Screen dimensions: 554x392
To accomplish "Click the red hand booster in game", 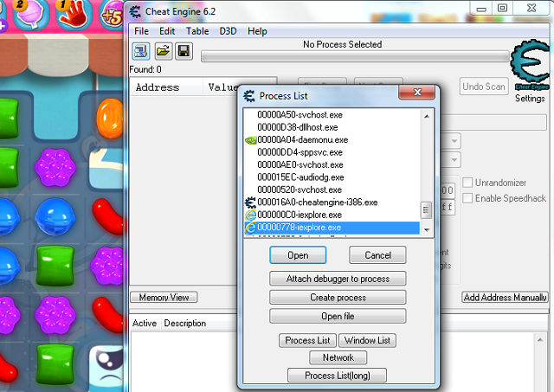I will [x=74, y=12].
